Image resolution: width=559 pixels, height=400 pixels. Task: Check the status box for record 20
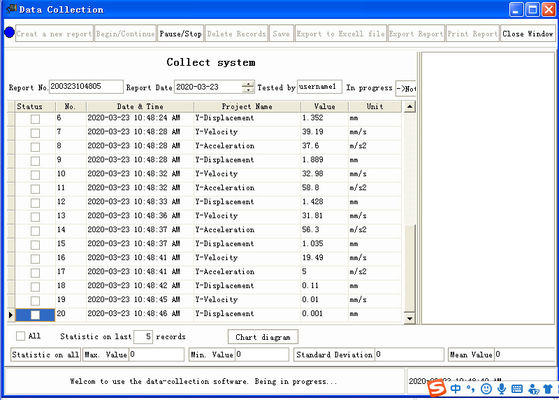tap(35, 315)
